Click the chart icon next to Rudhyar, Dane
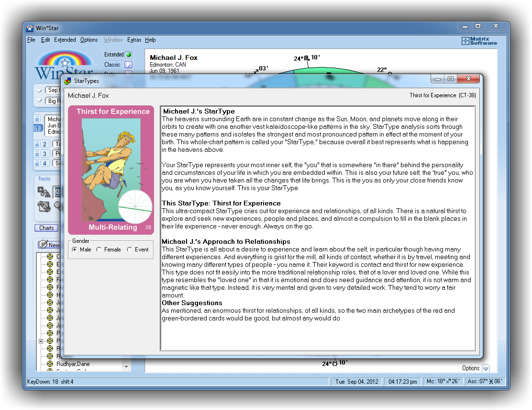532x410 pixels. pyautogui.click(x=50, y=364)
